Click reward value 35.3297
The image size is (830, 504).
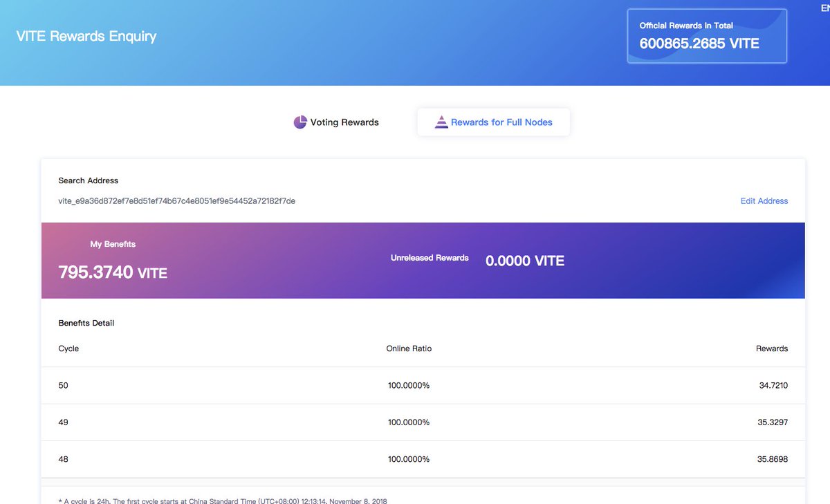click(773, 422)
